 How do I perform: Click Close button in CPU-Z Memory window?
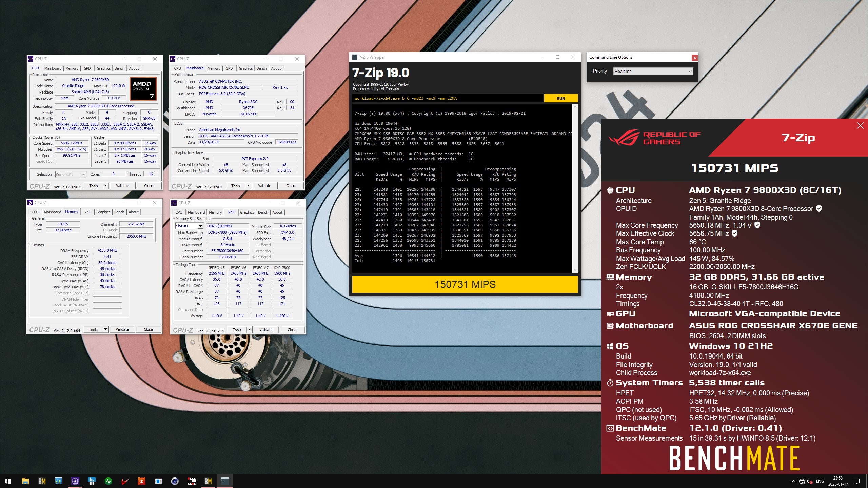pos(148,329)
